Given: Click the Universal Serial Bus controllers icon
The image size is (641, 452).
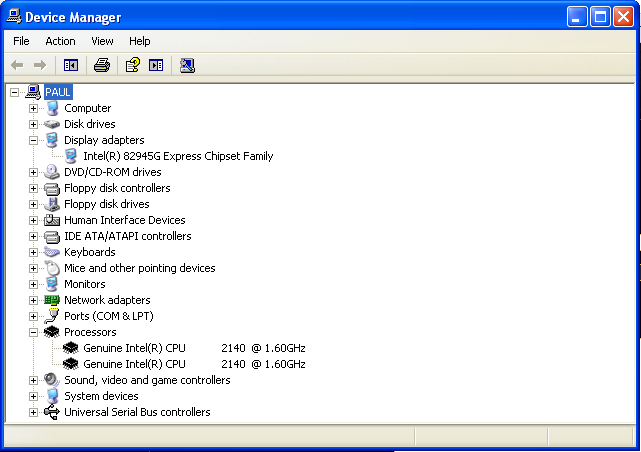Looking at the screenshot, I should click(x=52, y=412).
